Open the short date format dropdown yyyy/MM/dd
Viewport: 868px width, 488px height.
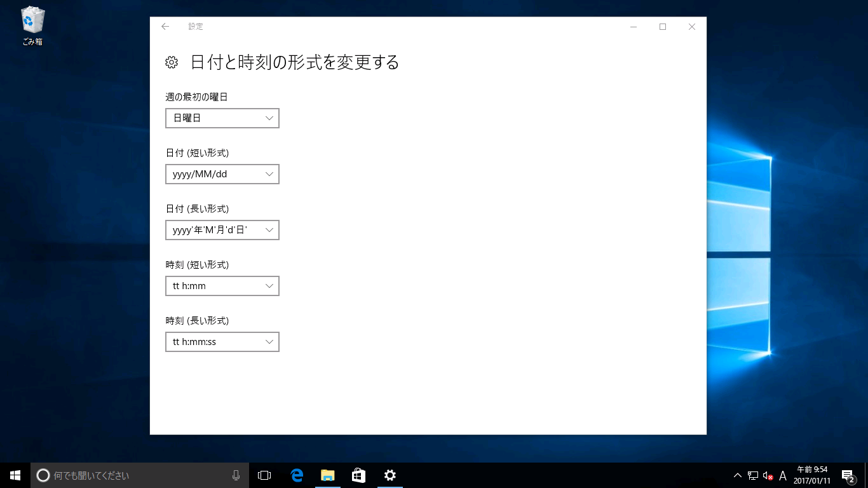[222, 173]
